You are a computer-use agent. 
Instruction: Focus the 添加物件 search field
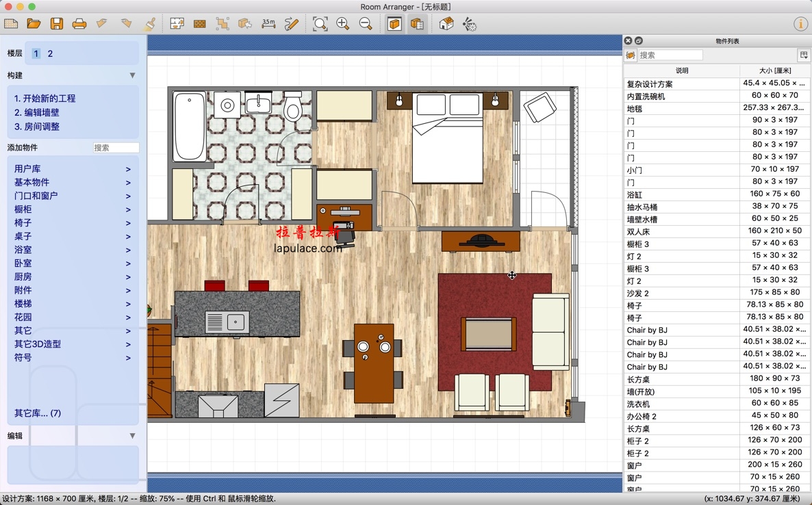116,148
